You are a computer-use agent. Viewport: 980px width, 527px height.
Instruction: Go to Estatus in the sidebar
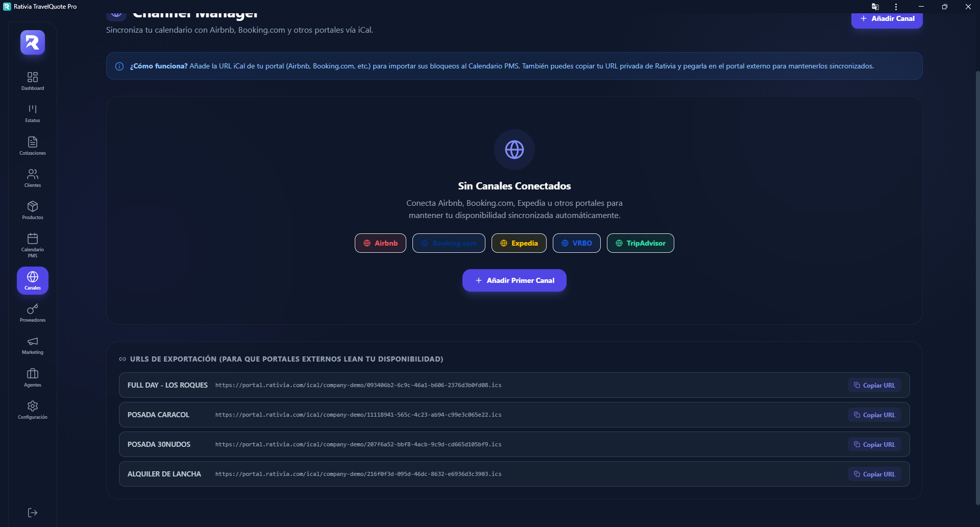pyautogui.click(x=33, y=113)
